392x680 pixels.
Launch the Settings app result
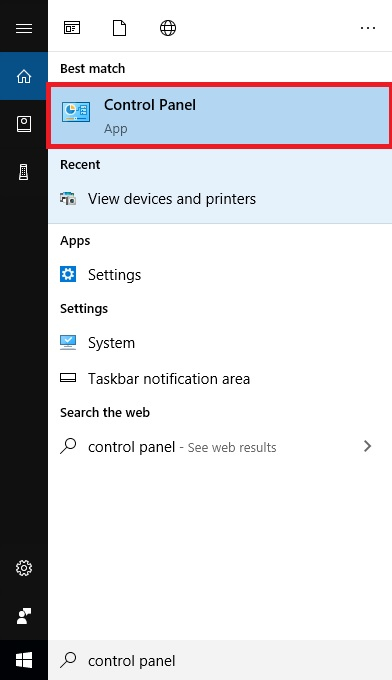click(x=220, y=275)
